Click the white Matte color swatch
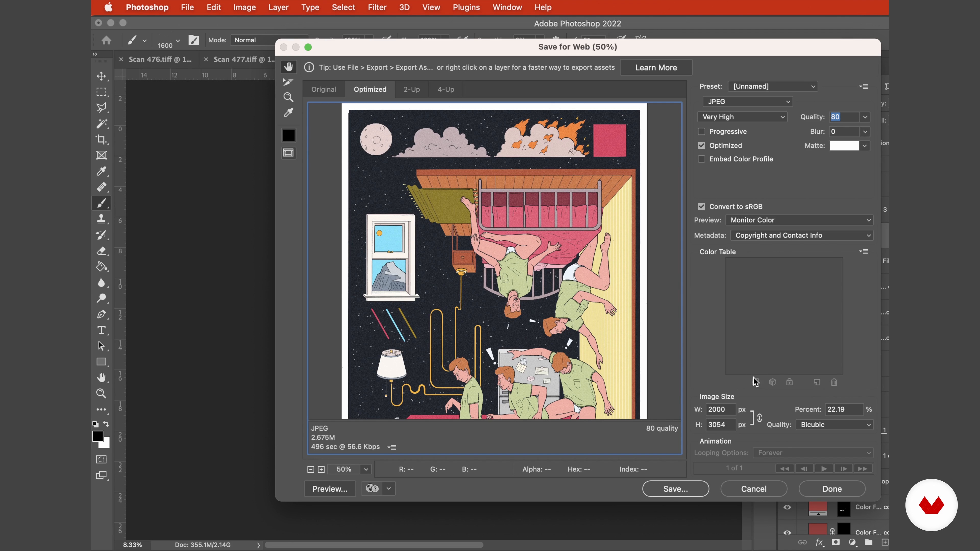 coord(844,146)
